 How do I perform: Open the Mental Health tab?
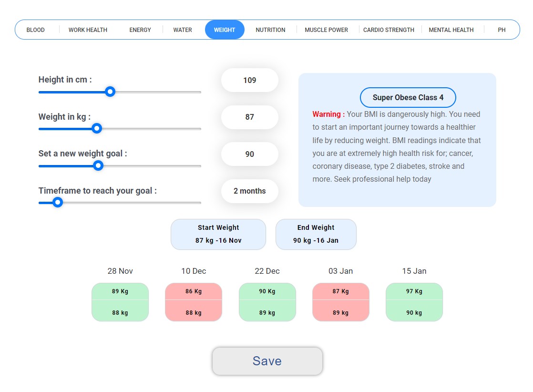pyautogui.click(x=451, y=30)
